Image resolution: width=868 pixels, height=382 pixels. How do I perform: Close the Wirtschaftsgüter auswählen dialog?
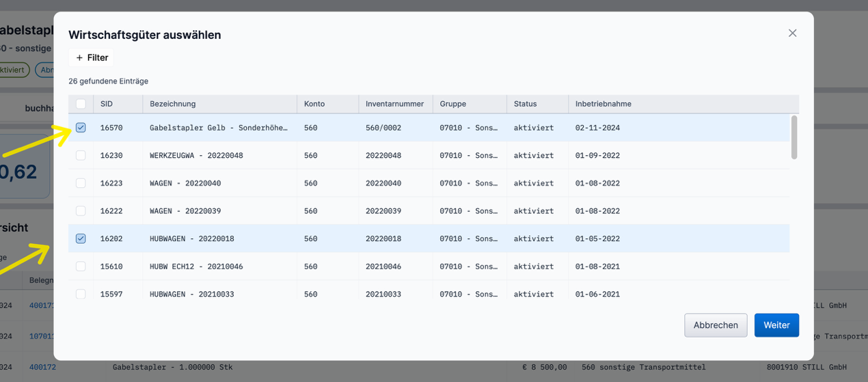pyautogui.click(x=792, y=33)
